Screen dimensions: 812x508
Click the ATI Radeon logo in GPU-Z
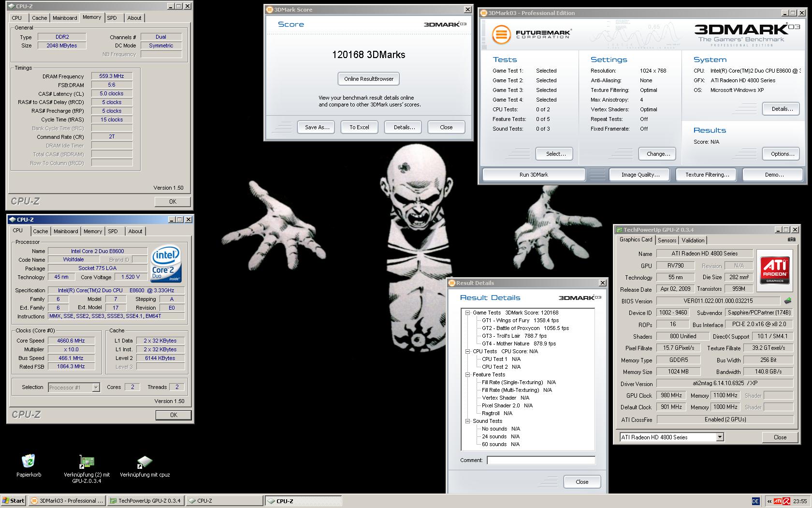coord(774,270)
